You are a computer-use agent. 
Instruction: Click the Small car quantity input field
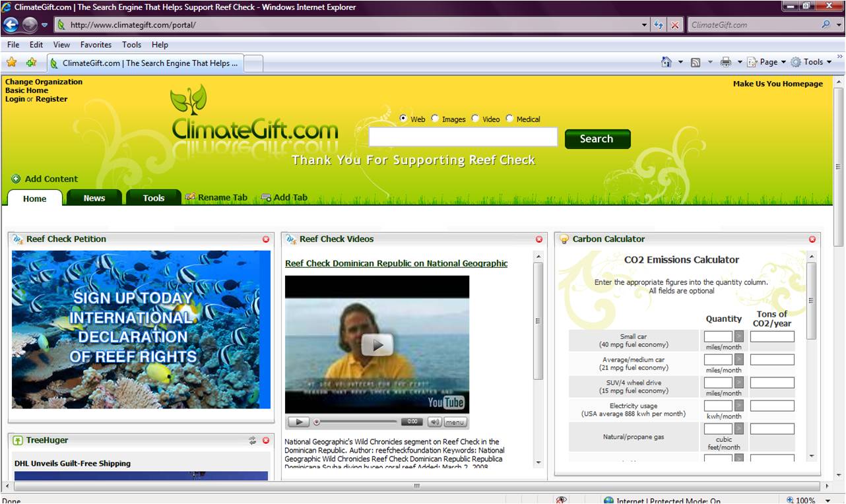pos(718,336)
